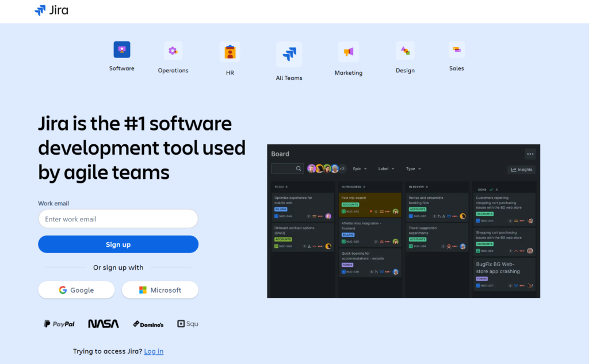Sign up with Google

(77, 290)
